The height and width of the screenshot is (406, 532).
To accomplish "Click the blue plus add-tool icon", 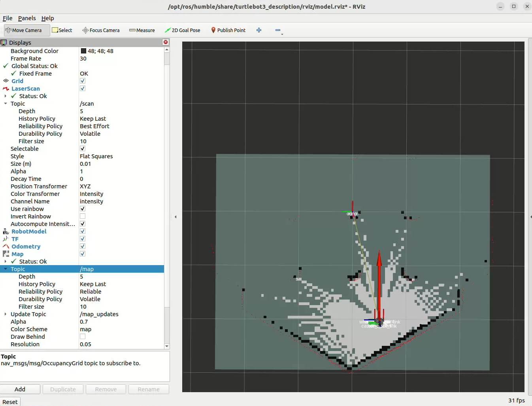I will tap(259, 30).
